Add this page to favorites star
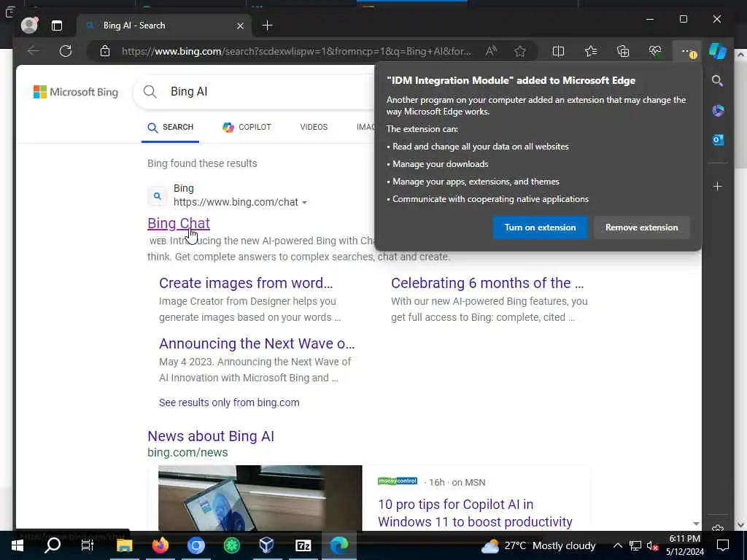 click(519, 51)
